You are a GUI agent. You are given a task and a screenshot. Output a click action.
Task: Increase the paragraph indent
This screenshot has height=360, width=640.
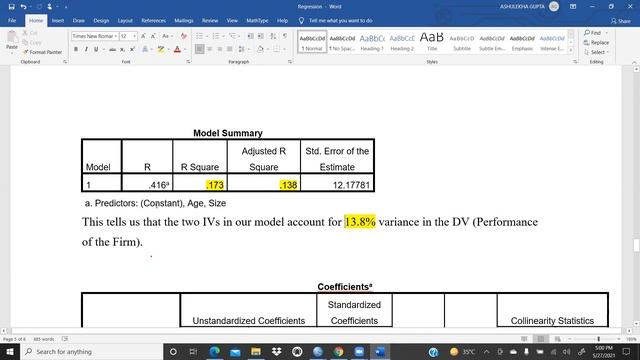tap(260, 36)
